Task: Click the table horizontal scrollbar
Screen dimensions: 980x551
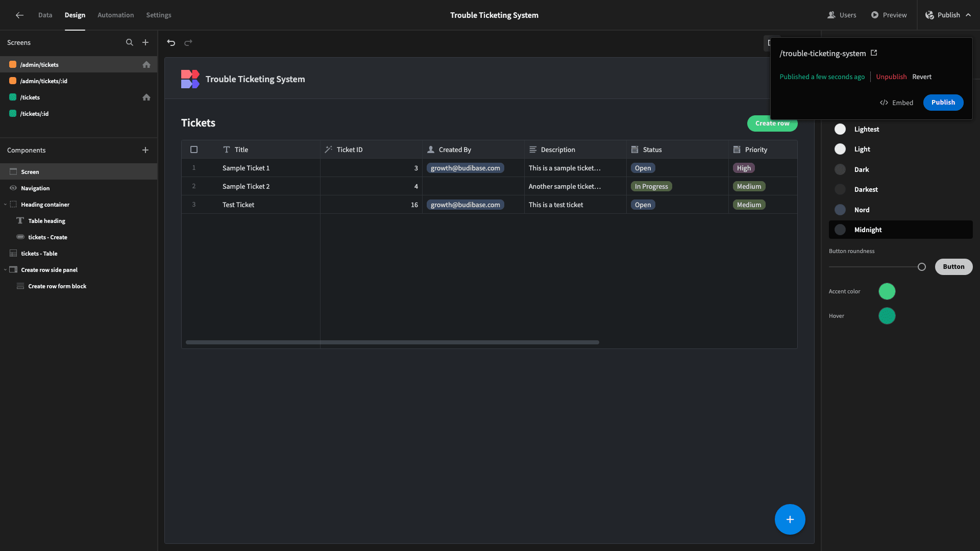Action: (x=392, y=342)
